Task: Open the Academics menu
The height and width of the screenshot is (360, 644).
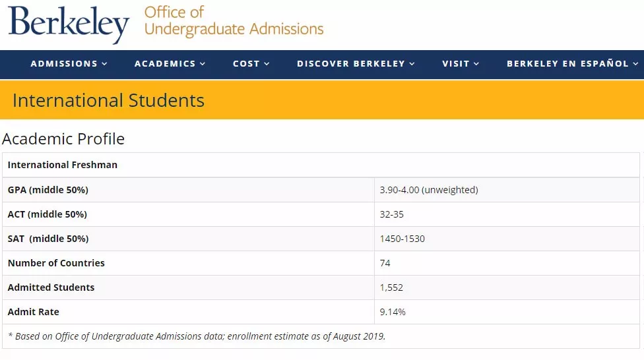Action: coord(165,64)
